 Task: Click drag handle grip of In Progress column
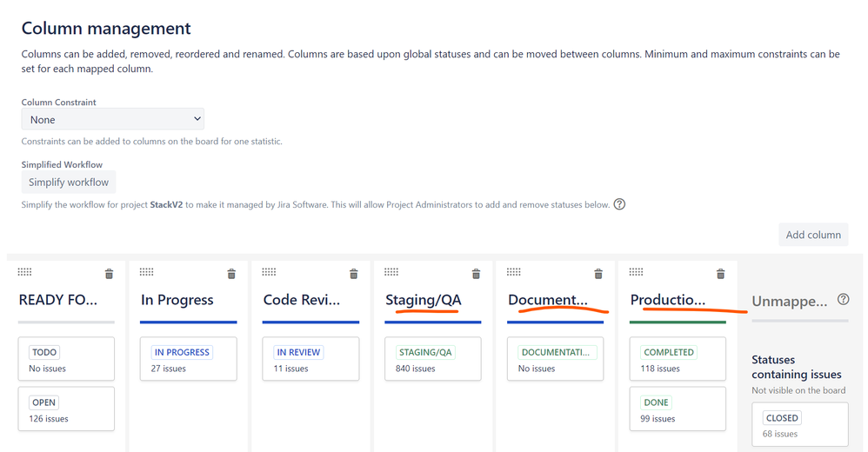pyautogui.click(x=147, y=272)
